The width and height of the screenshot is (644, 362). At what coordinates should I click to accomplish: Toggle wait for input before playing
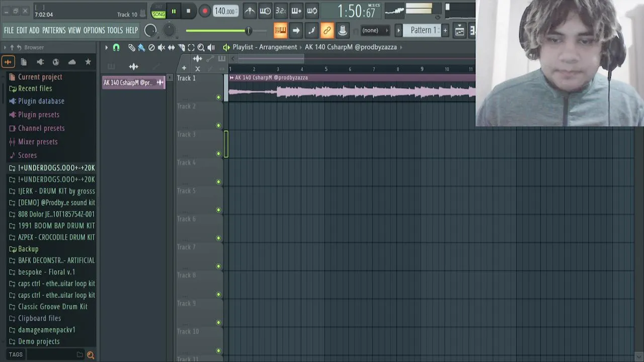(265, 11)
